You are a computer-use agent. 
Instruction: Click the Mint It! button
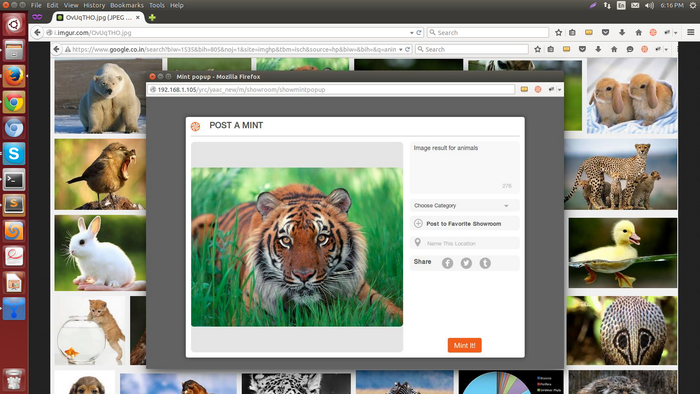pos(464,345)
